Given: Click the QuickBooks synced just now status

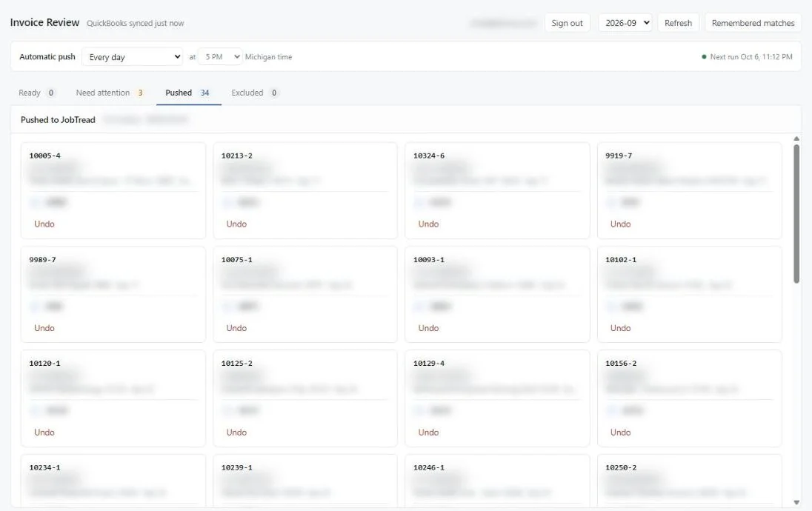Looking at the screenshot, I should click(x=135, y=23).
